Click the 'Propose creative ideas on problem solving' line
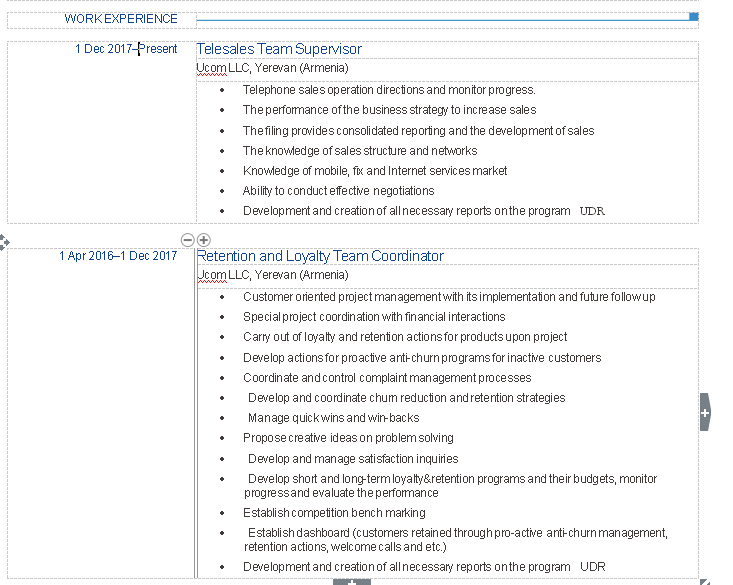This screenshot has width=733, height=585. 348,438
